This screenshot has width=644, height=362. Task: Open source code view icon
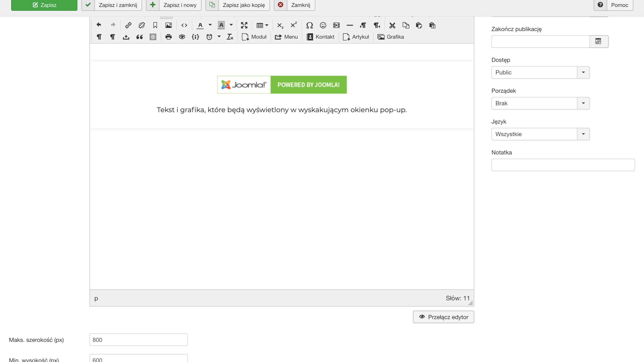pos(184,25)
